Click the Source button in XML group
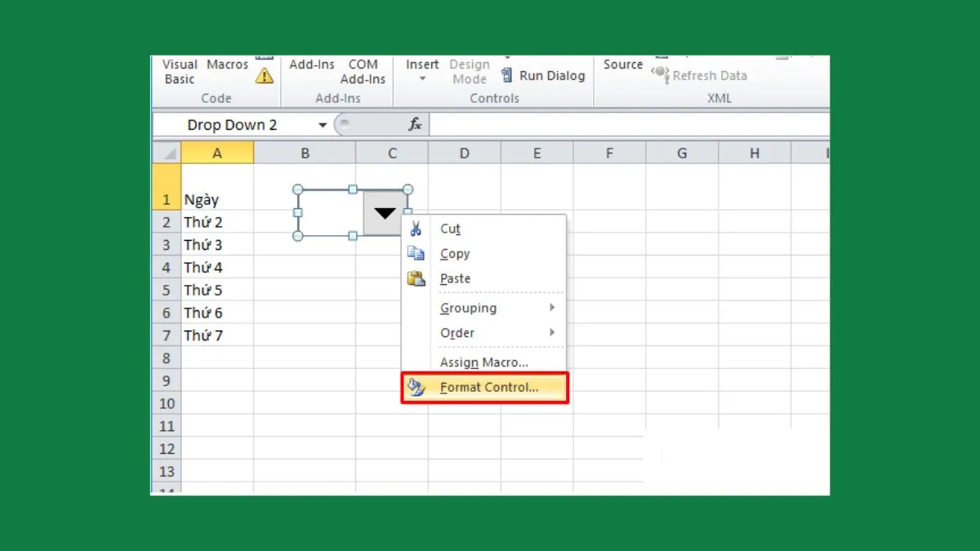The height and width of the screenshot is (551, 980). tap(623, 64)
